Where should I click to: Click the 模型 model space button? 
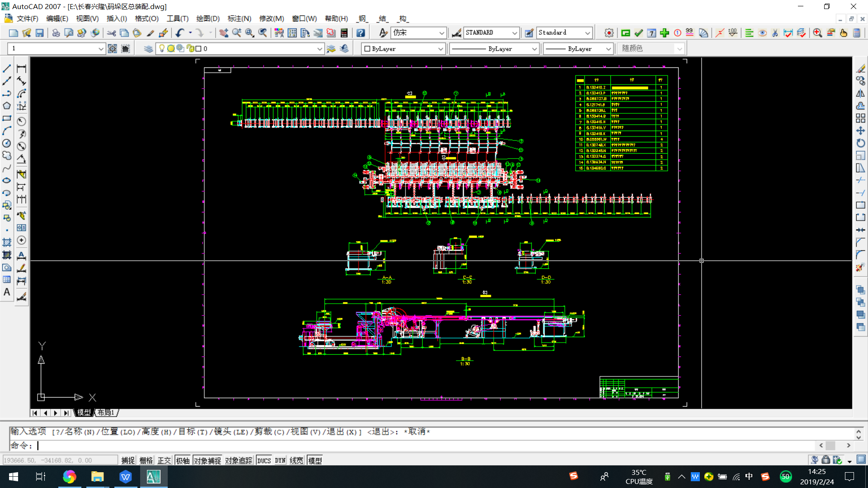pyautogui.click(x=315, y=460)
